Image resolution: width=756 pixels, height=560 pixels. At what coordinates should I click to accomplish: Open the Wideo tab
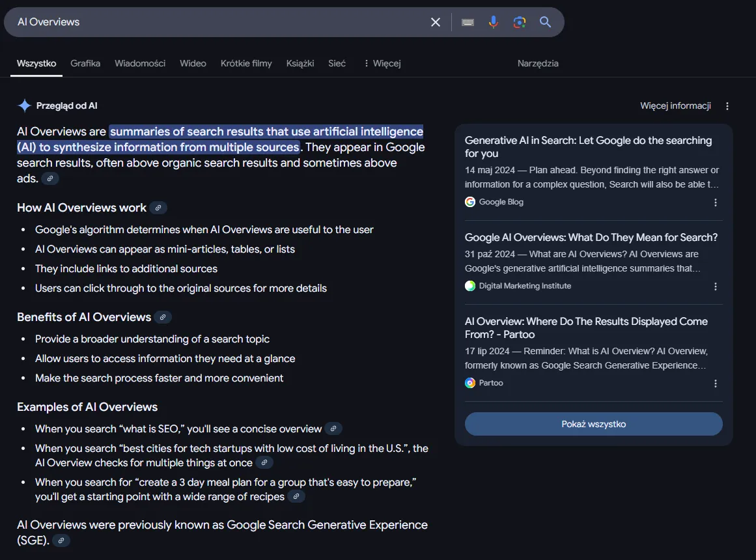[x=193, y=64]
